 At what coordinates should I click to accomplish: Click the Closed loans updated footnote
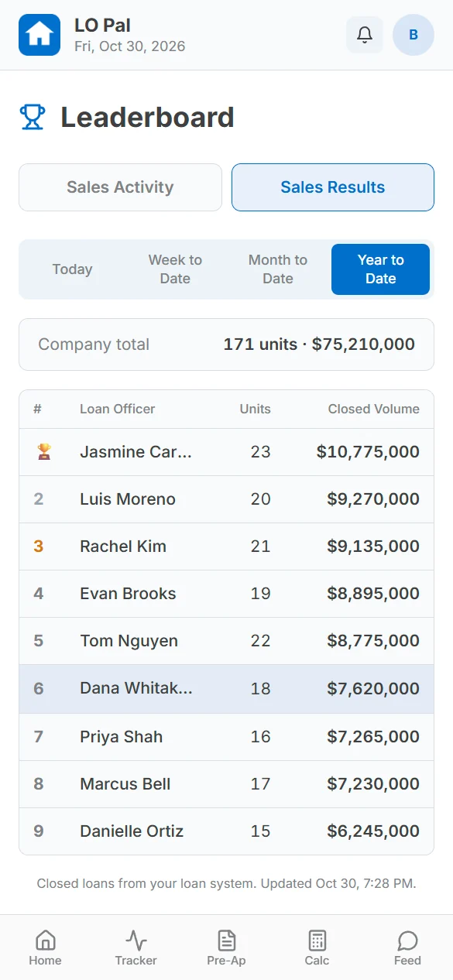(226, 883)
